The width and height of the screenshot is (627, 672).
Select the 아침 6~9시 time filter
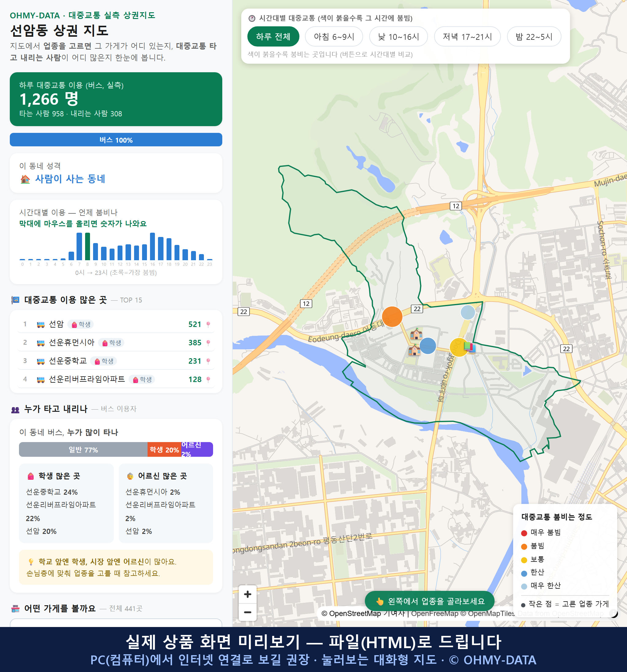[x=334, y=36]
